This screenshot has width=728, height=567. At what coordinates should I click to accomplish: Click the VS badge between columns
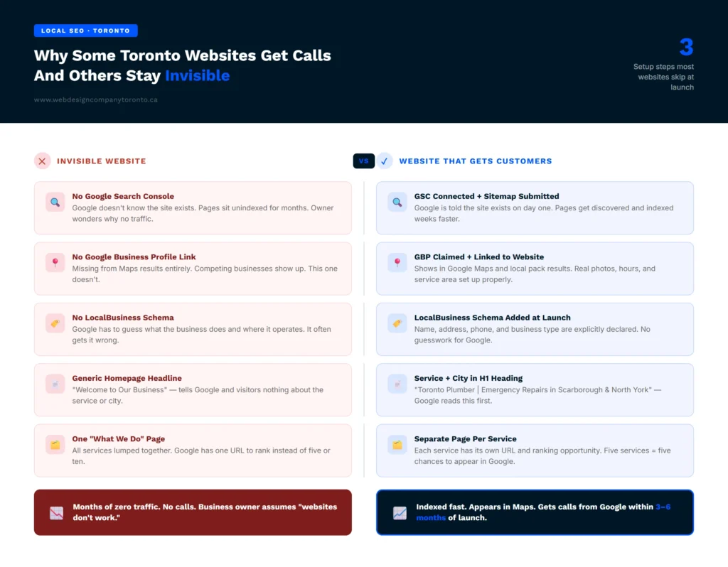(x=363, y=161)
